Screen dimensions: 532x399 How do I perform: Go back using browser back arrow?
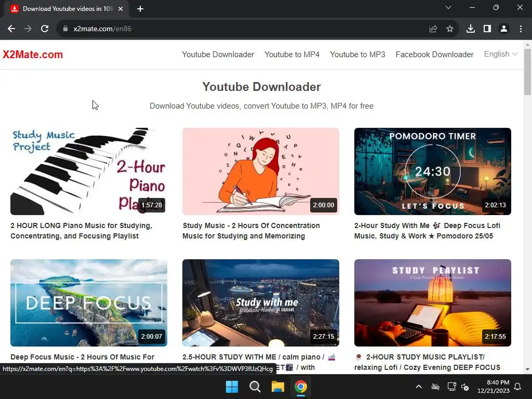11,29
